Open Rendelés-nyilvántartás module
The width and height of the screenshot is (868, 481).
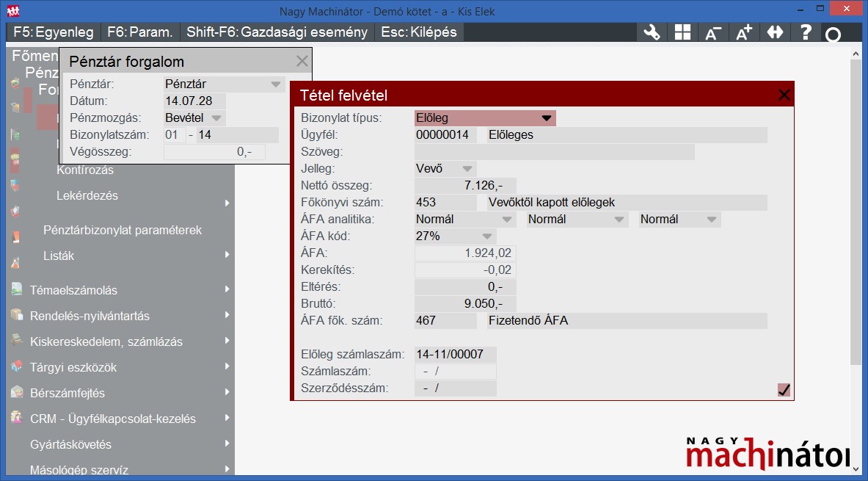click(x=90, y=316)
